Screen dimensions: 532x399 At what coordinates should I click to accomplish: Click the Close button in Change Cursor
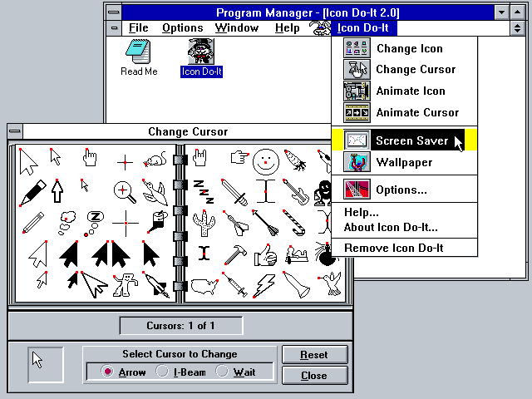click(x=314, y=376)
